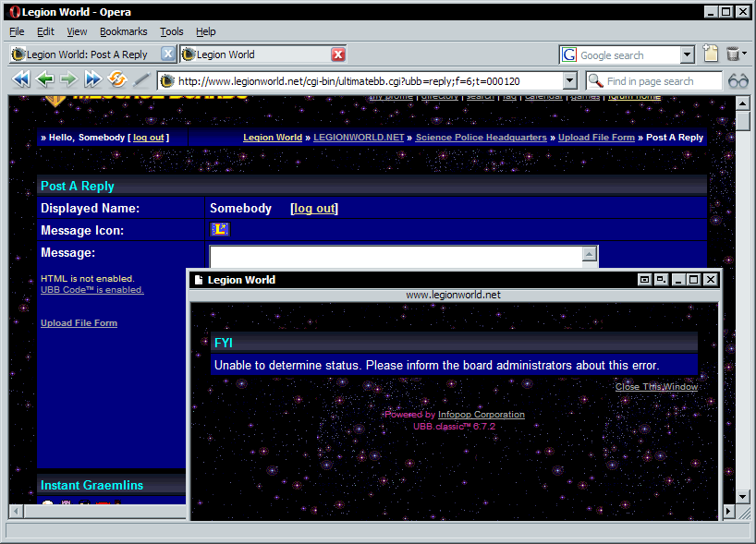Click the page icon in the popup title bar
The image size is (756, 544).
pos(198,280)
